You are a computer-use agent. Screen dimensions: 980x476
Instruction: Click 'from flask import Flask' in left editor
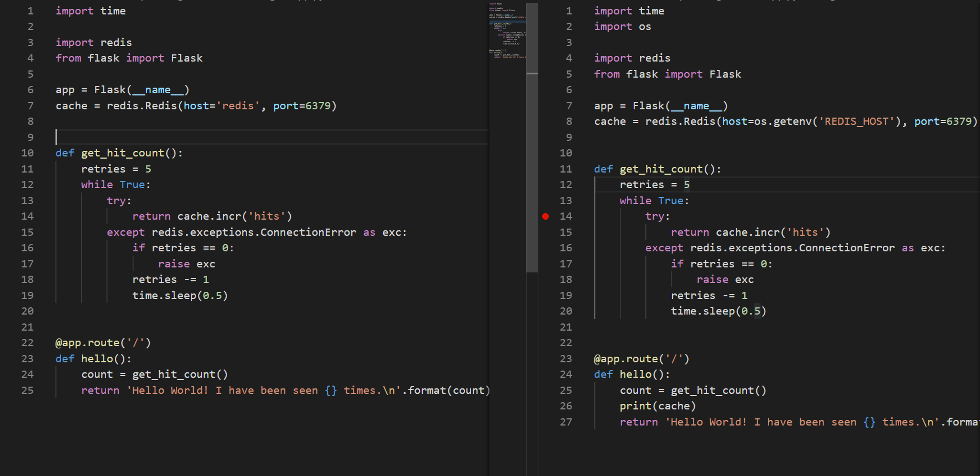click(x=129, y=58)
